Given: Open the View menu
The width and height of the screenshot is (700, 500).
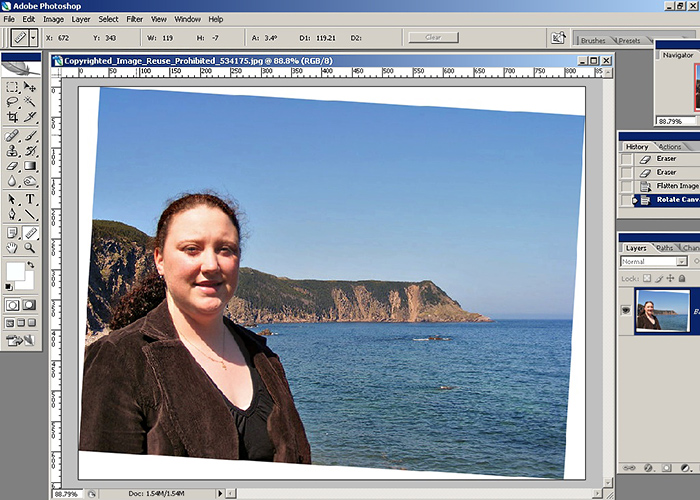Looking at the screenshot, I should click(x=158, y=19).
